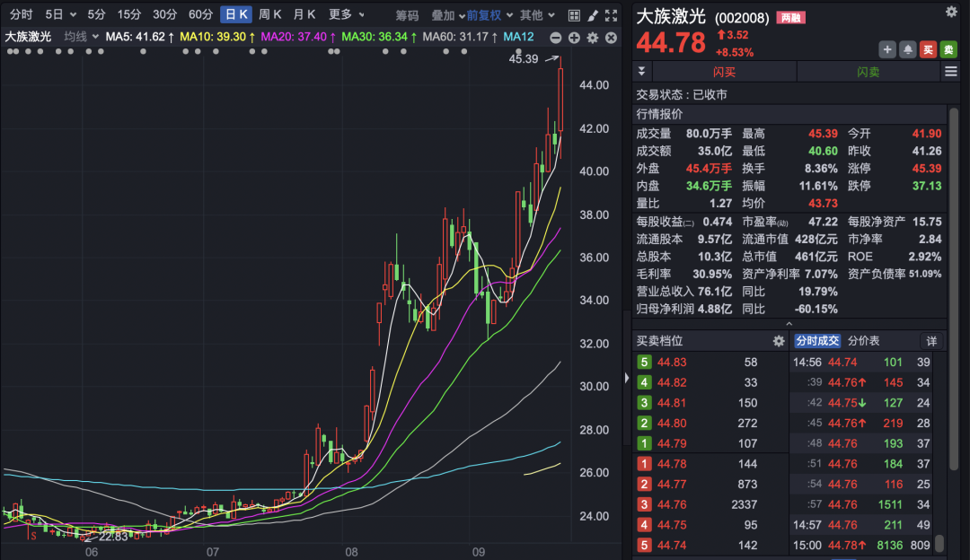Select buy level 1 price 44.78

(672, 464)
